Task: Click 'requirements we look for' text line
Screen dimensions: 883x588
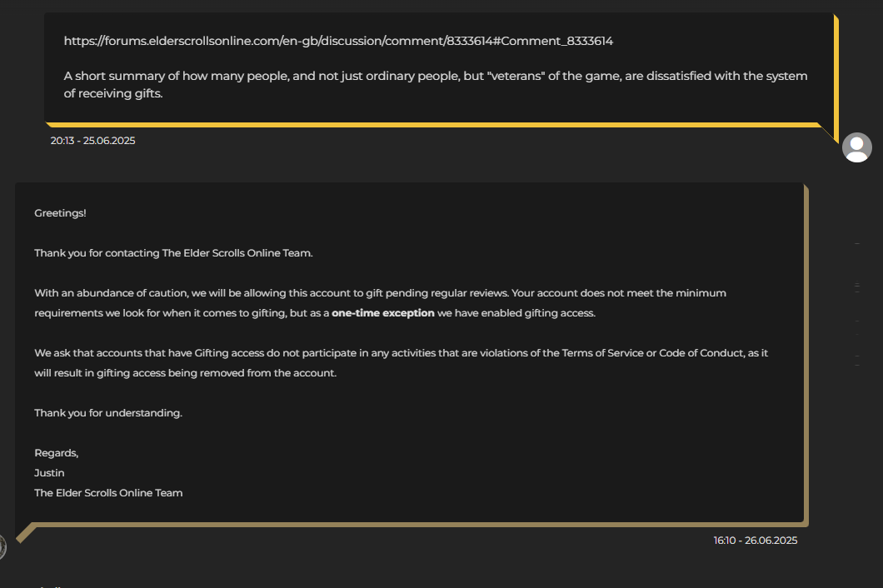Action: [x=315, y=313]
